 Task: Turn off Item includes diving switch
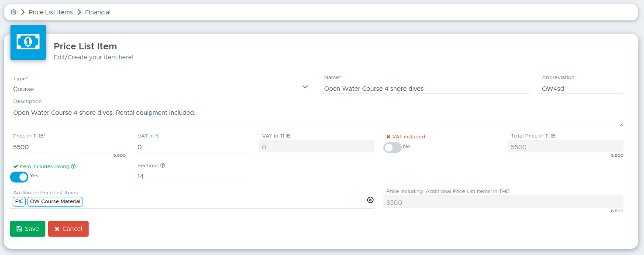click(19, 177)
